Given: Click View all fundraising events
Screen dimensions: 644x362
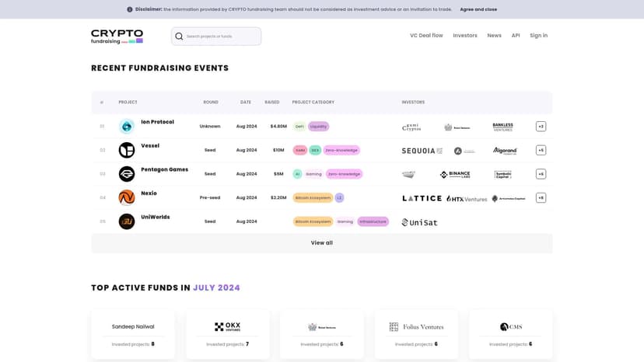Looking at the screenshot, I should click(x=321, y=243).
